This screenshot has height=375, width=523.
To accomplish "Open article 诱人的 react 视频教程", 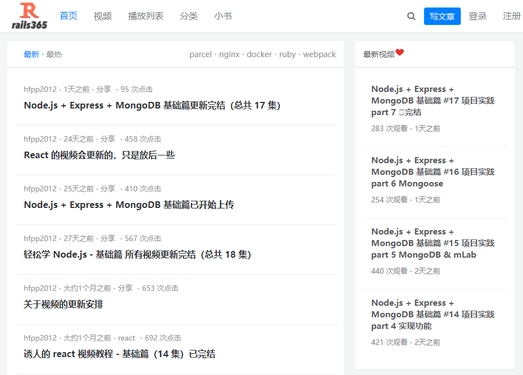I will click(x=119, y=354).
